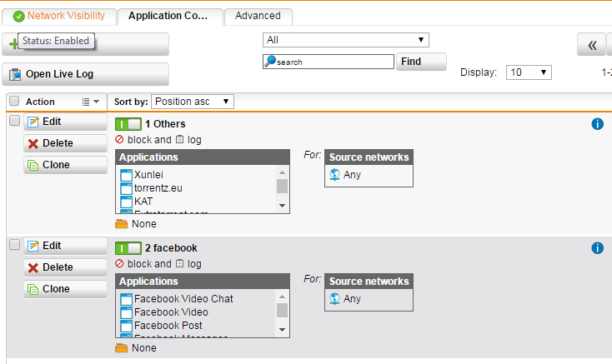Select Facebook Video in applications list
This screenshot has height=364, width=612.
click(x=171, y=312)
